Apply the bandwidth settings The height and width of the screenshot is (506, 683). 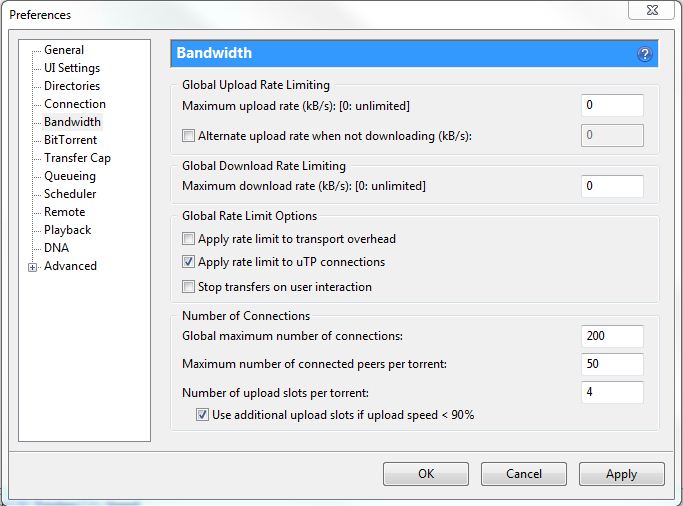pyautogui.click(x=622, y=474)
